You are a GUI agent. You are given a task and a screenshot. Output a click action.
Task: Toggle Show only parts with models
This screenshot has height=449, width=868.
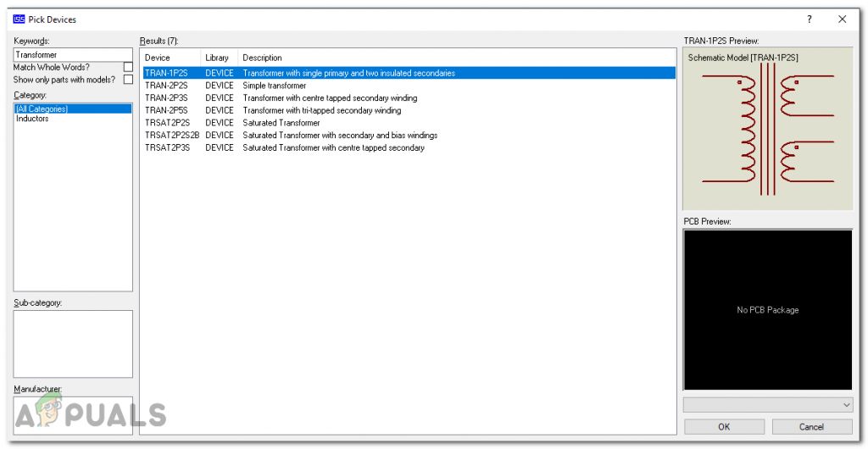[128, 79]
